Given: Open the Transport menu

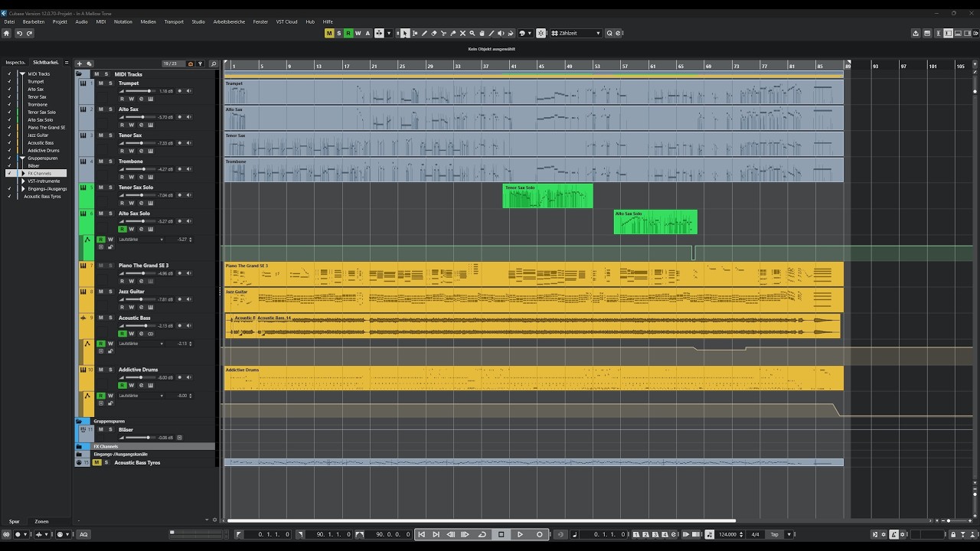Looking at the screenshot, I should click(x=174, y=21).
